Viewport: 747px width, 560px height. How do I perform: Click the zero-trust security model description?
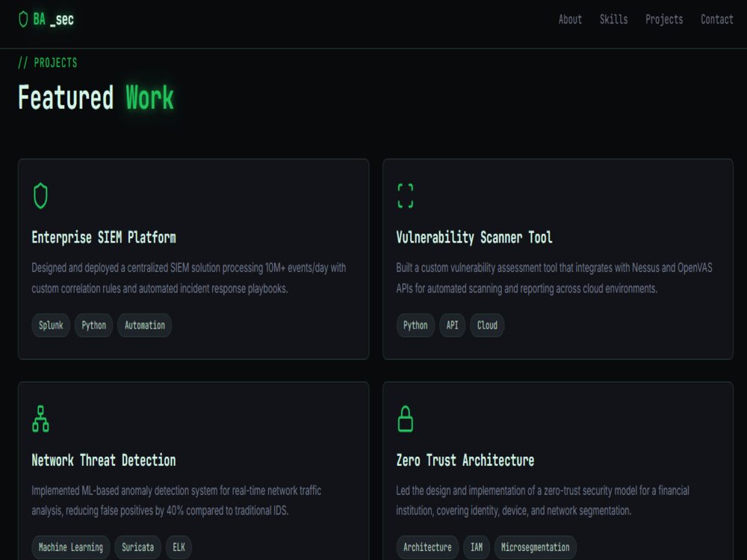pos(542,500)
